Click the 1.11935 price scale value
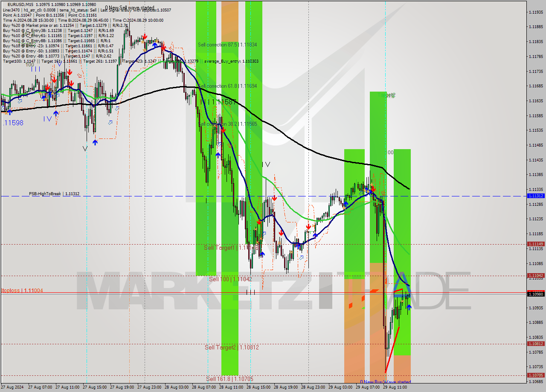This screenshot has width=546, height=392. pyautogui.click(x=536, y=12)
